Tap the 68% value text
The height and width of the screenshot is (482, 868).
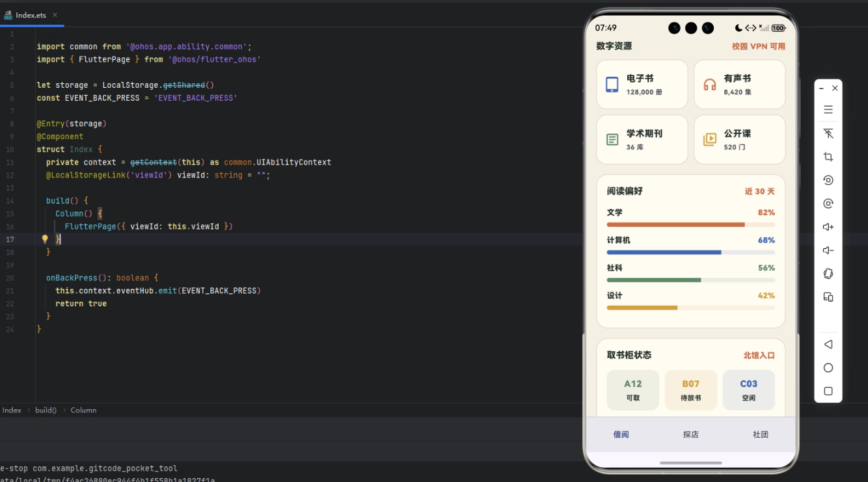[766, 241]
